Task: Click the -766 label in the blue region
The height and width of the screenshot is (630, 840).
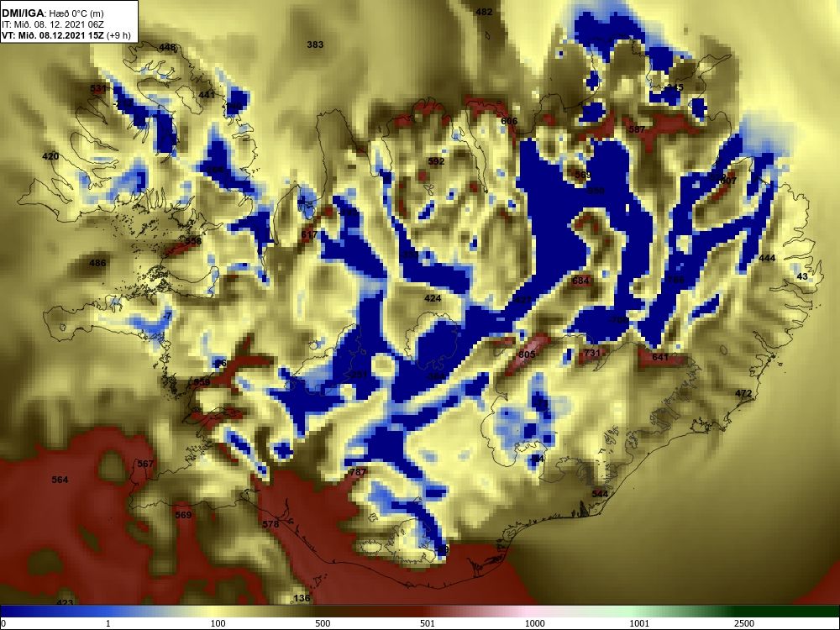Action: (x=674, y=280)
